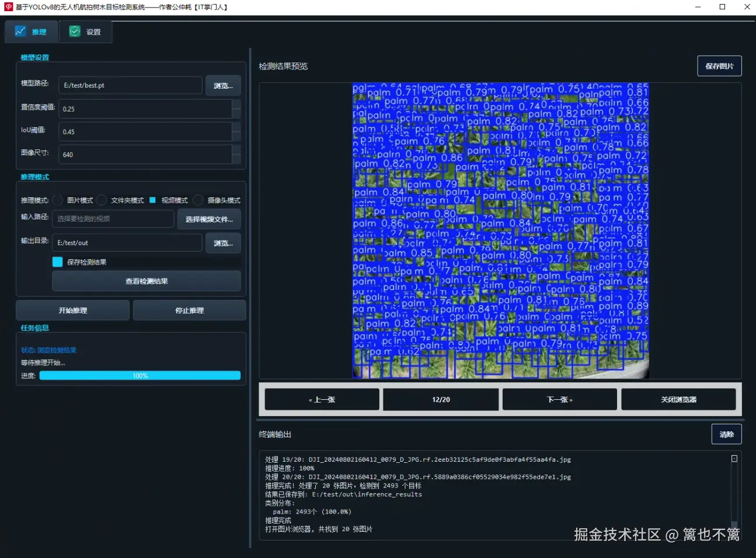Decrease the 图像尺寸 spinner value
The image size is (756, 558).
236,159
